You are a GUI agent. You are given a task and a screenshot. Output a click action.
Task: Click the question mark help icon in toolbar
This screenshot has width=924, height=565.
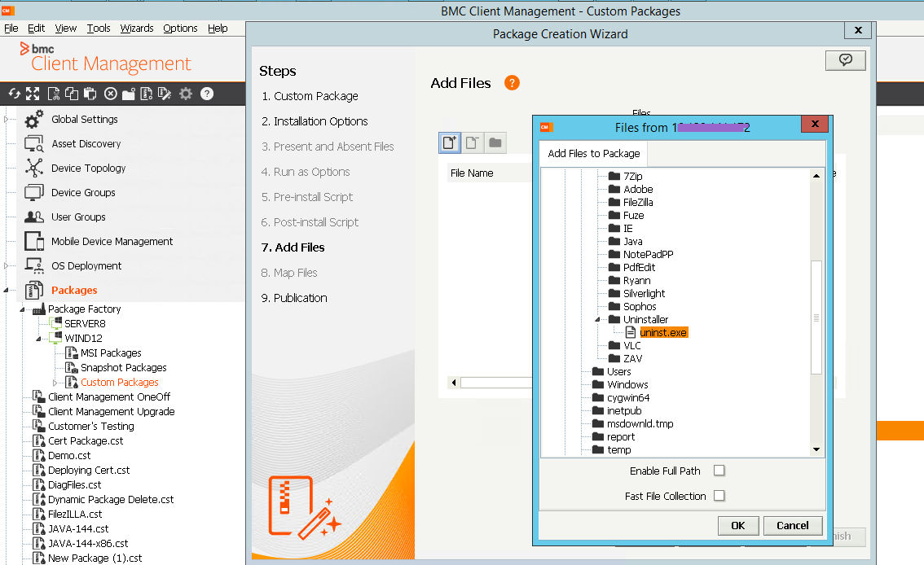(207, 94)
